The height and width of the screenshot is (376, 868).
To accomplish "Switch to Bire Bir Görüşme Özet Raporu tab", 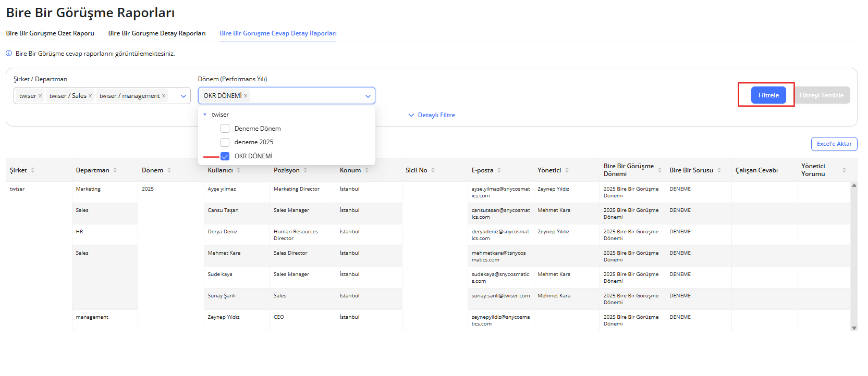I will [x=50, y=33].
